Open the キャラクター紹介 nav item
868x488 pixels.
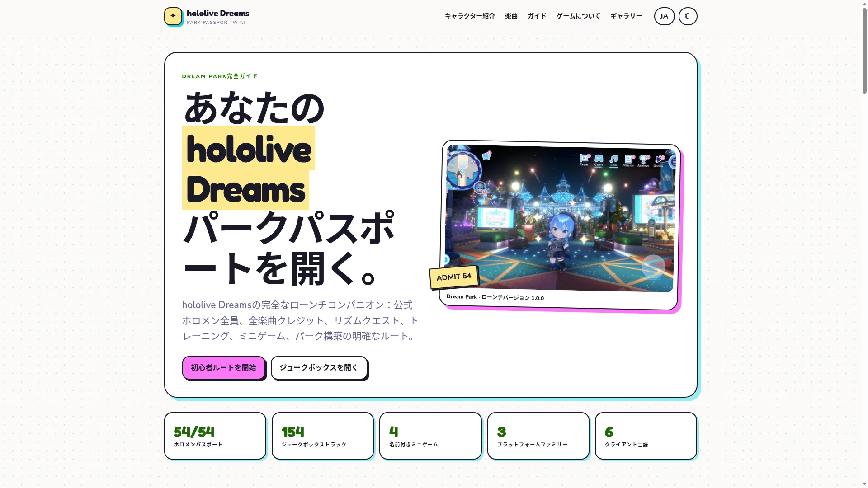(470, 16)
